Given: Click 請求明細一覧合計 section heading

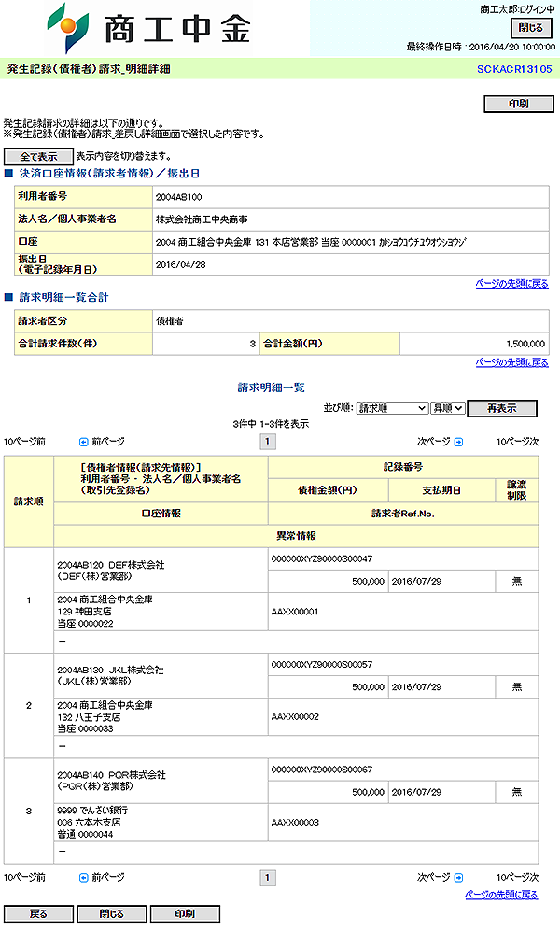Looking at the screenshot, I should [x=63, y=298].
